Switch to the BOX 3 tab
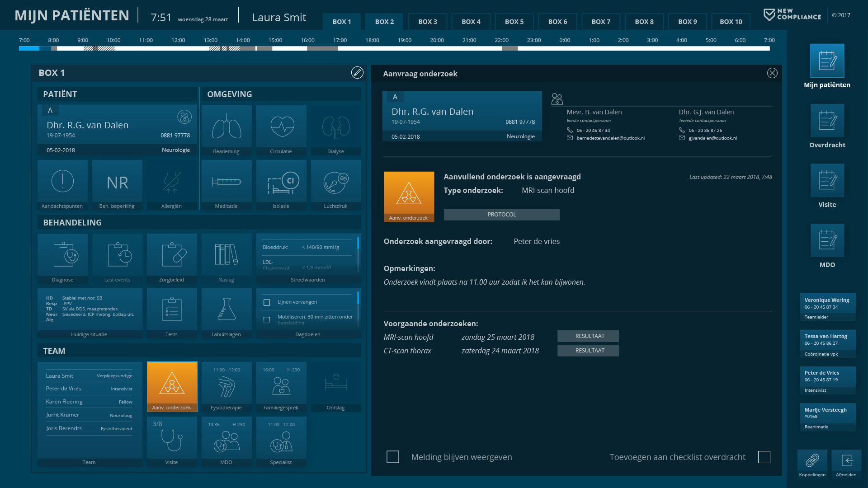Viewport: 868px width, 488px height. point(427,21)
